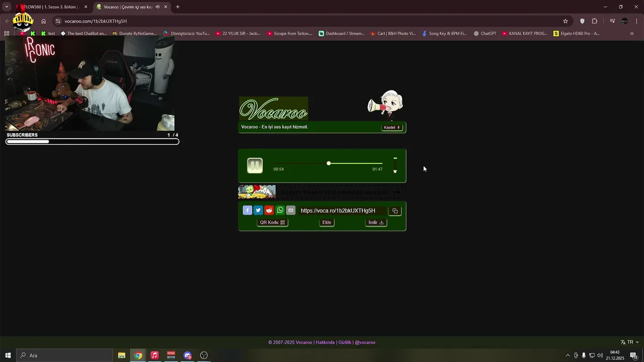The image size is (644, 362).
Task: Open the Discord taskbar icon
Action: [x=188, y=355]
